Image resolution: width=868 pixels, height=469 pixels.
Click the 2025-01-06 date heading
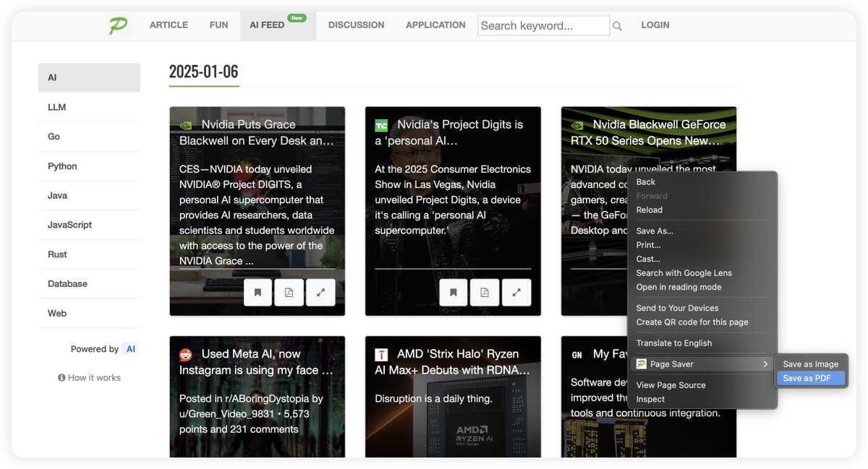[203, 72]
